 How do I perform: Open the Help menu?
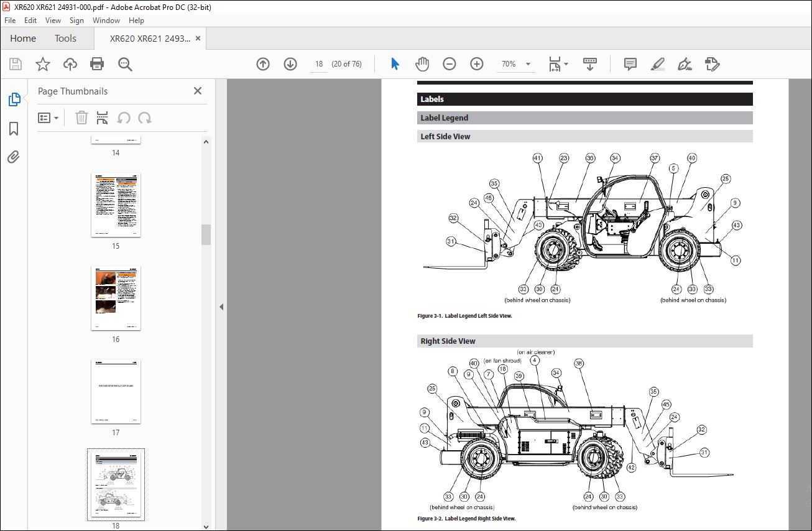click(136, 21)
